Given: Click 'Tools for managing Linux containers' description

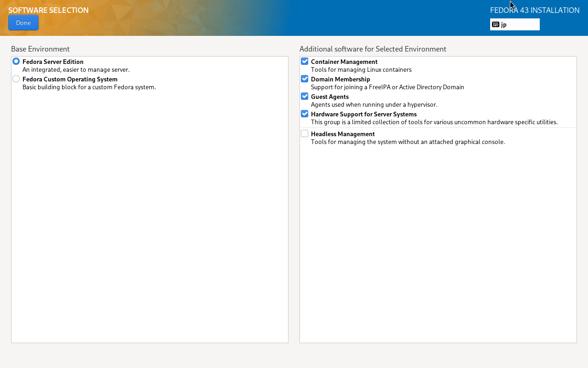Looking at the screenshot, I should tap(361, 70).
